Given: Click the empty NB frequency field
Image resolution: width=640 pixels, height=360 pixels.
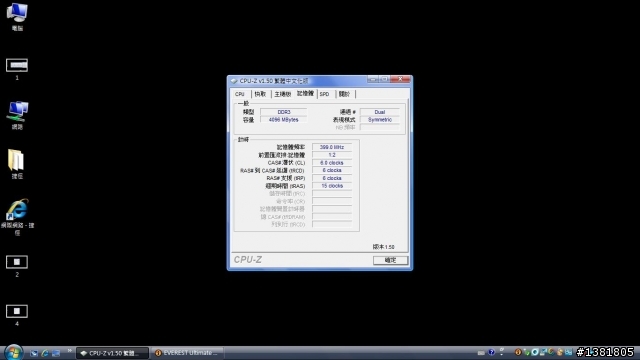Looking at the screenshot, I should (380, 127).
